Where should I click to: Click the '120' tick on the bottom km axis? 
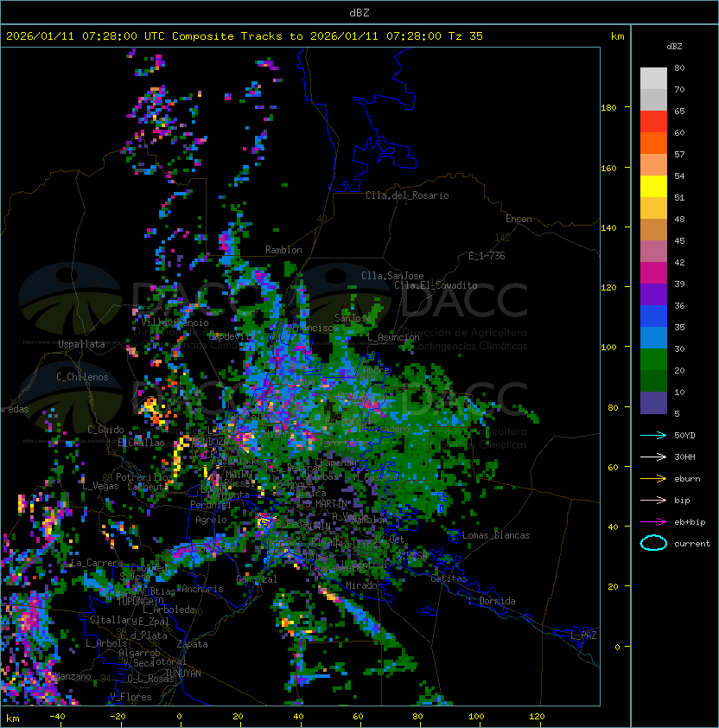(537, 717)
